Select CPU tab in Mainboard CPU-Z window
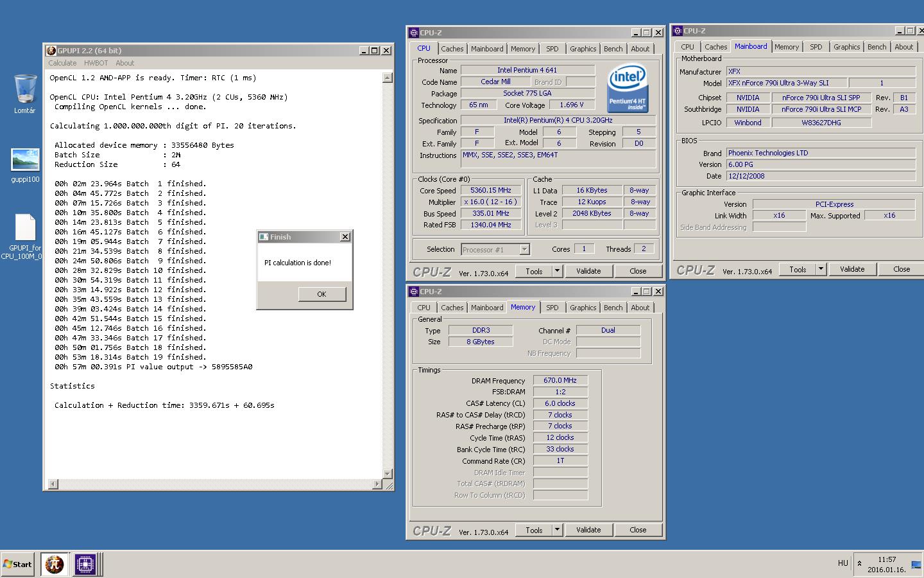The width and height of the screenshot is (924, 578). 687,47
